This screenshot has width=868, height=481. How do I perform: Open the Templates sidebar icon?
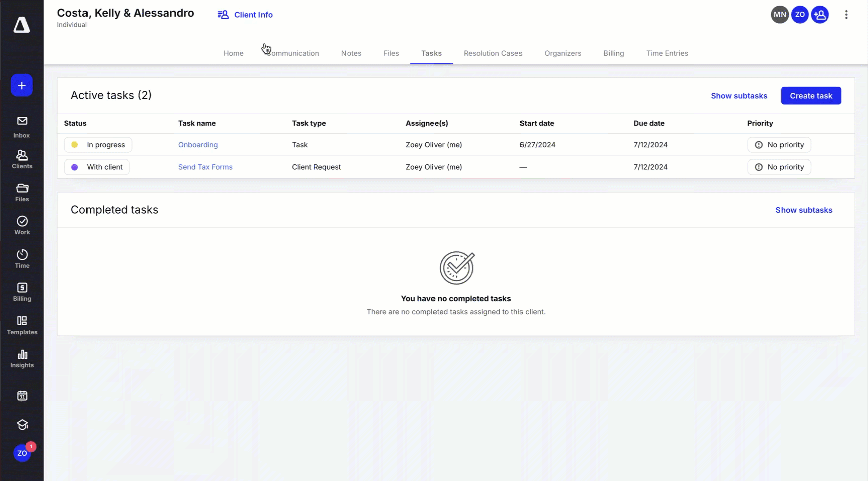pyautogui.click(x=22, y=325)
